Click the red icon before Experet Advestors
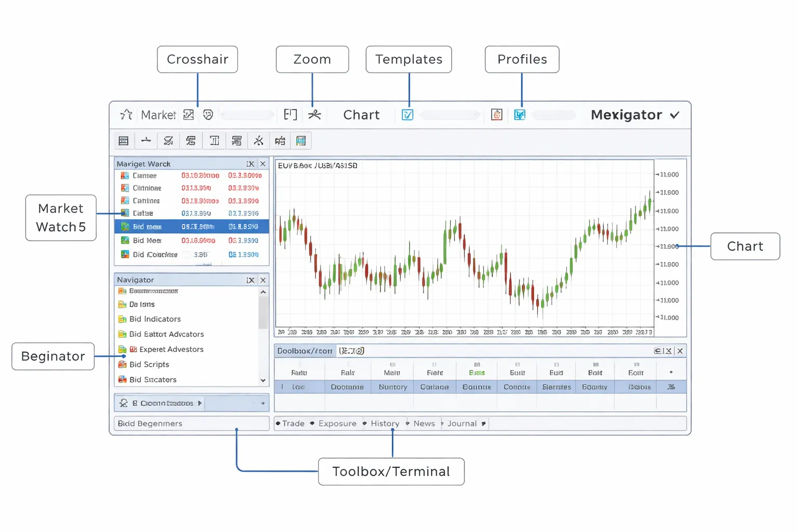 click(134, 349)
